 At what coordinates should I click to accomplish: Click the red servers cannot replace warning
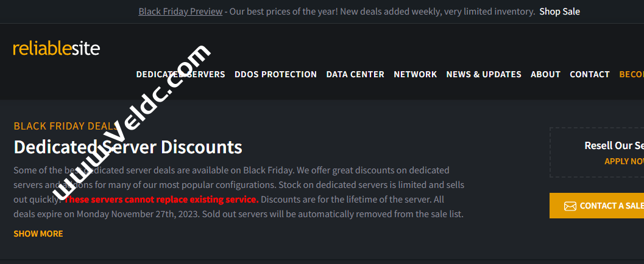pyautogui.click(x=161, y=200)
